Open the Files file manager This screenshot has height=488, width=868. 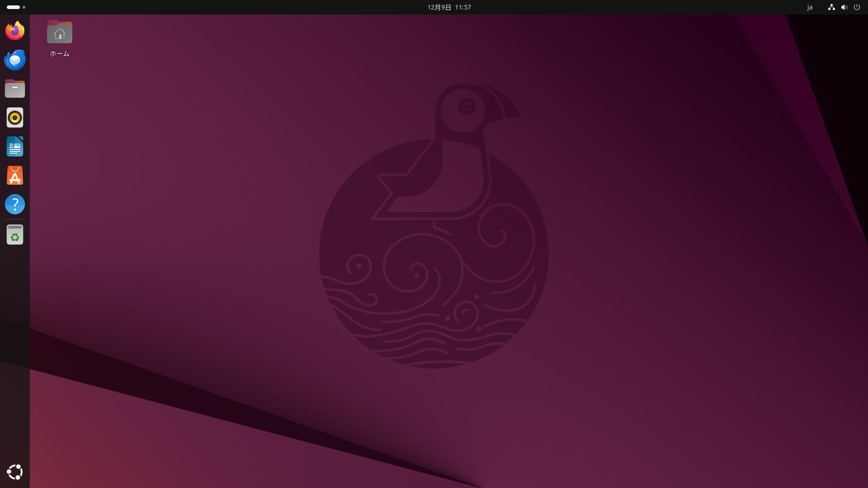(x=15, y=89)
